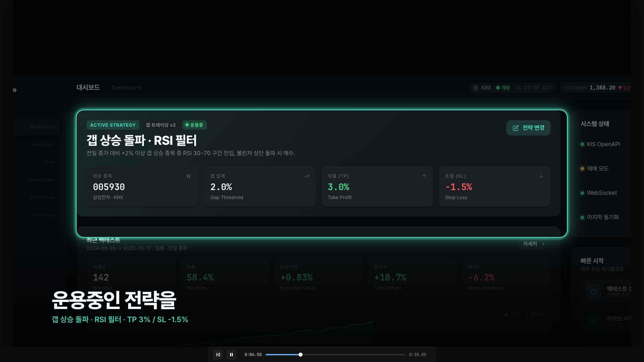This screenshot has height=362, width=644.
Task: Click the up arrow icon in 익절 (TP) card
Action: pos(424,176)
